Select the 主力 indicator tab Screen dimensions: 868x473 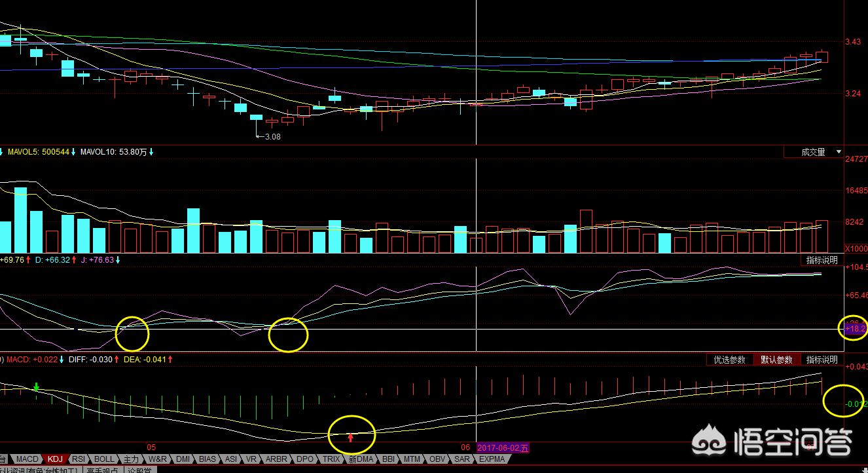pos(132,459)
